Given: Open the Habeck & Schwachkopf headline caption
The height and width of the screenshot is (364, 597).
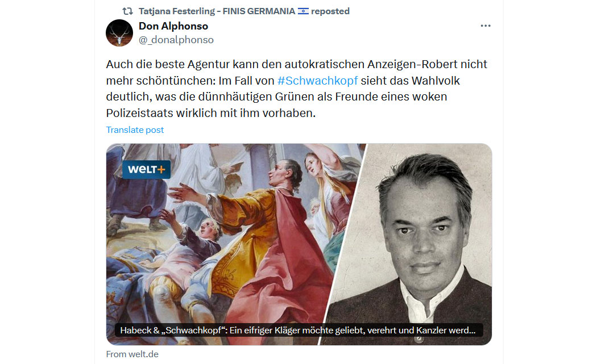Looking at the screenshot, I should pyautogui.click(x=298, y=330).
